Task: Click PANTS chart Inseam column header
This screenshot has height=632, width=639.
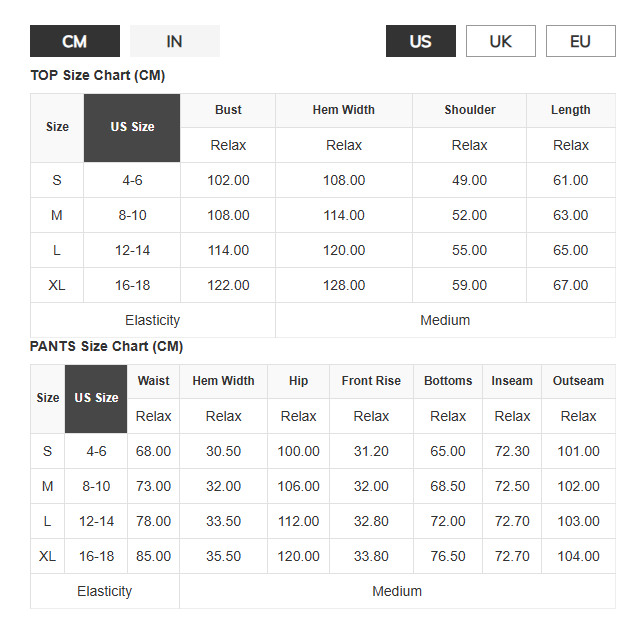Action: 512,381
